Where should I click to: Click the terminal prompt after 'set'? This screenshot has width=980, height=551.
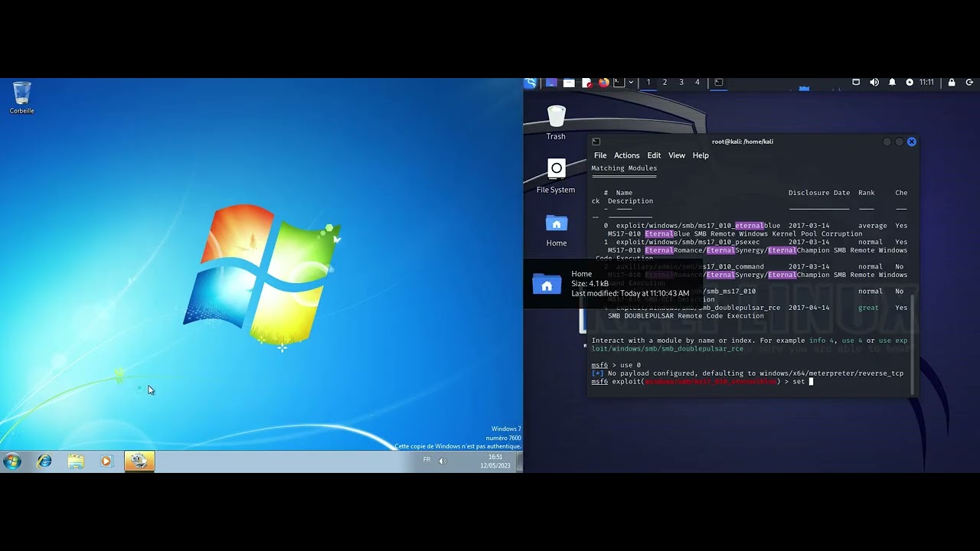[811, 381]
